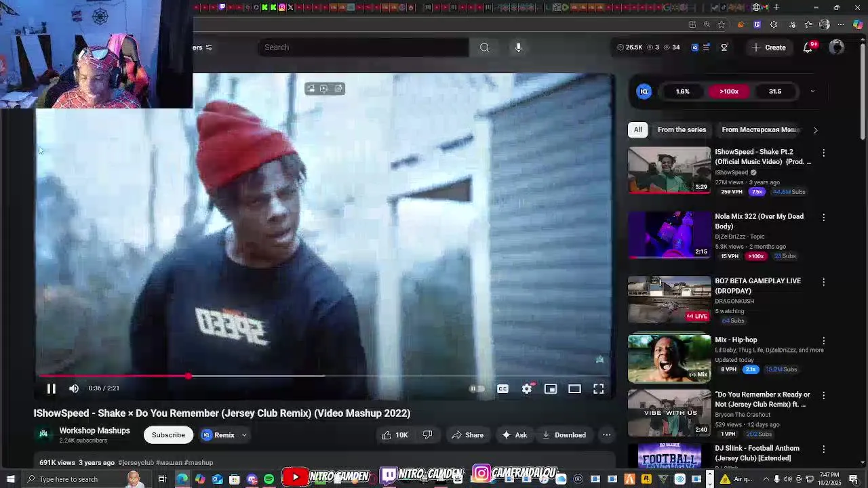Open the #mashup hashtag
Screen dimensions: 868x488
coord(199,463)
